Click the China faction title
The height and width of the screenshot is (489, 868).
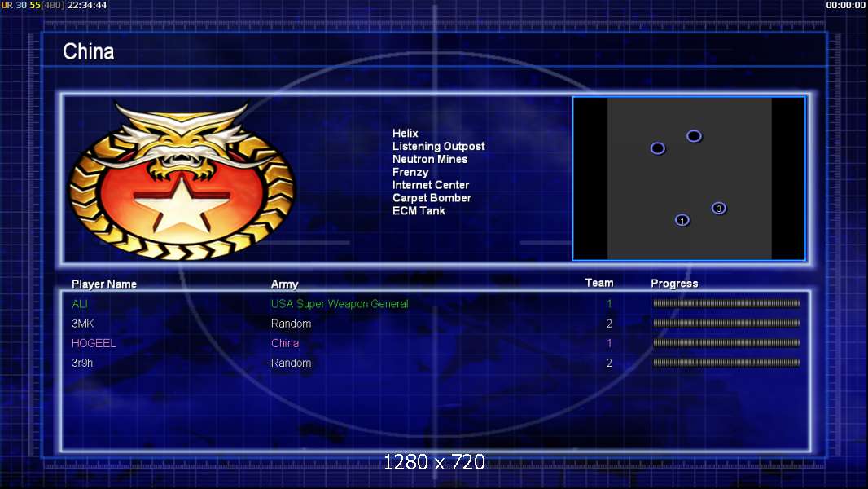click(89, 51)
